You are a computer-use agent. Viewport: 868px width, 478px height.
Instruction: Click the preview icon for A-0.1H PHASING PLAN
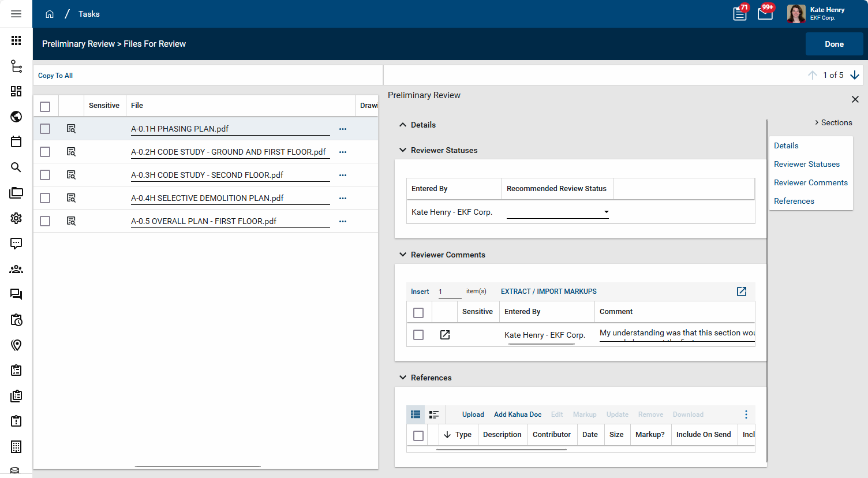pos(71,129)
